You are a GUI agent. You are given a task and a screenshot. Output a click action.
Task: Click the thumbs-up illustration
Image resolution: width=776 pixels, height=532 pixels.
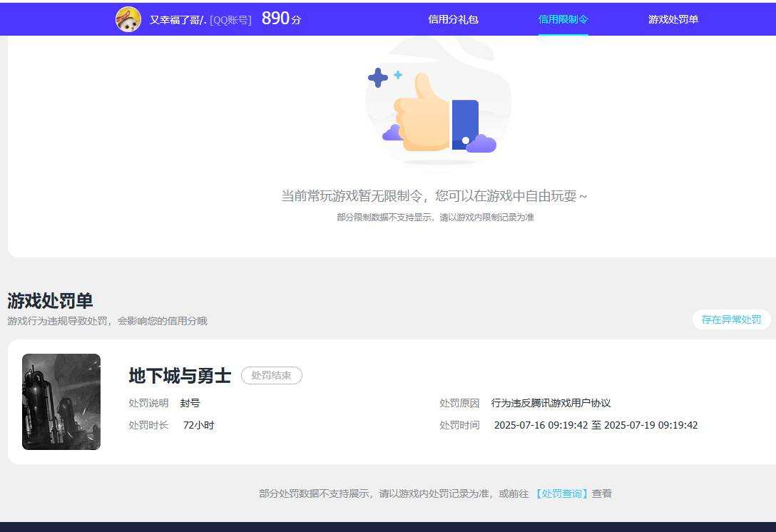click(x=438, y=114)
